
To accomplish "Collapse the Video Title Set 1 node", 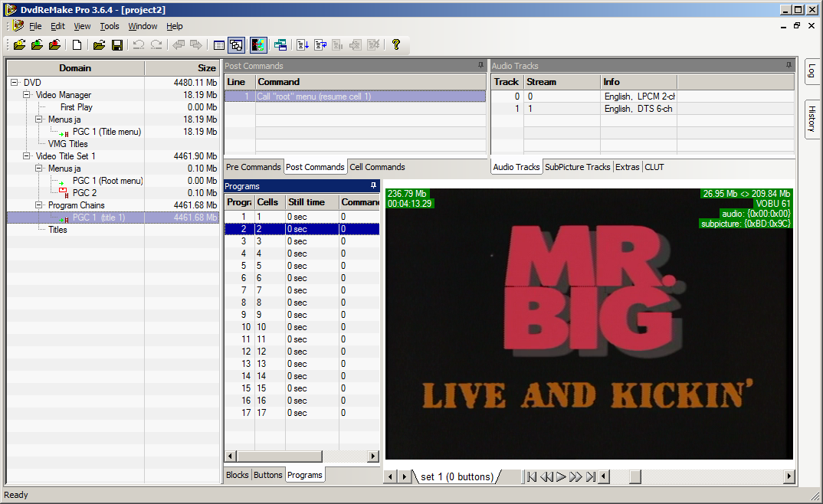I will [x=26, y=155].
